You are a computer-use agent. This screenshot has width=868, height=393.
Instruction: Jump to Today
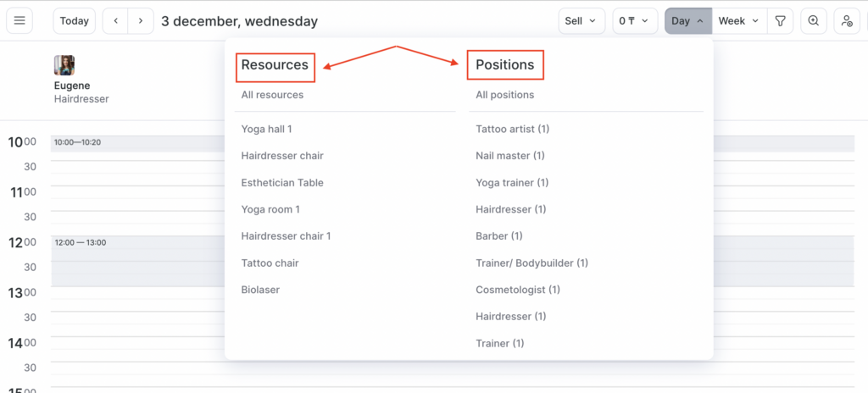(x=75, y=21)
